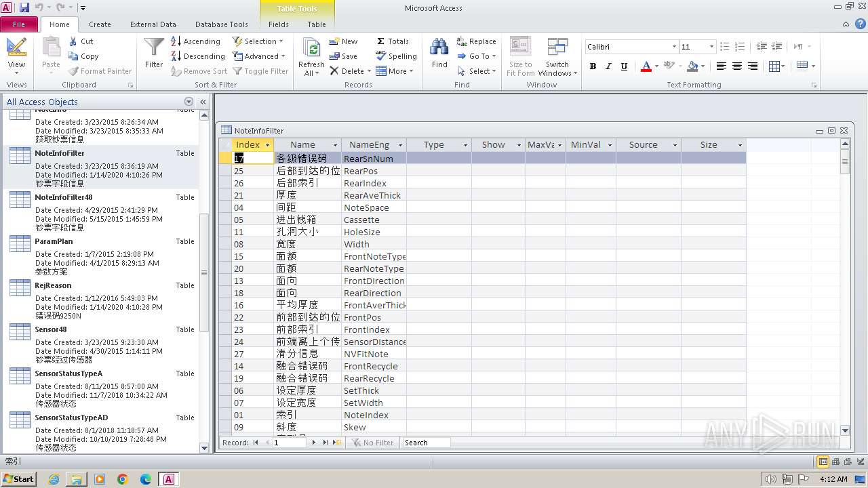Screen dimensions: 868x488
Task: Open the More records dropdown
Action: tap(395, 71)
